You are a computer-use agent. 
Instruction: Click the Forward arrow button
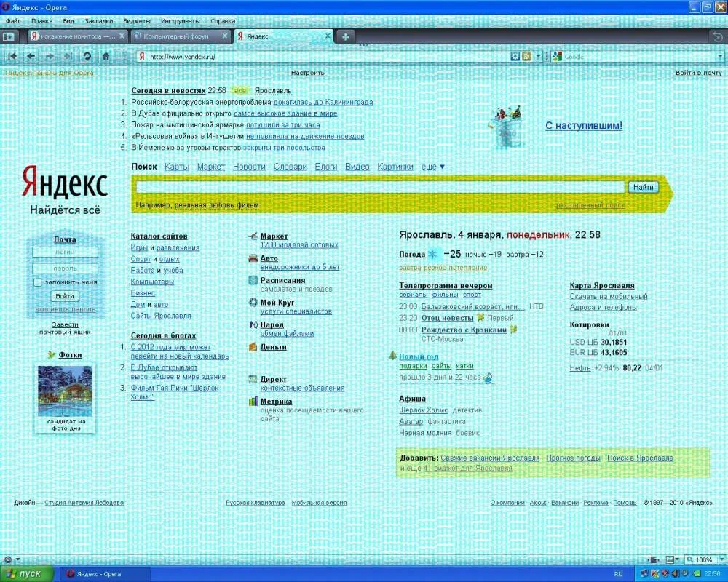[x=50, y=56]
